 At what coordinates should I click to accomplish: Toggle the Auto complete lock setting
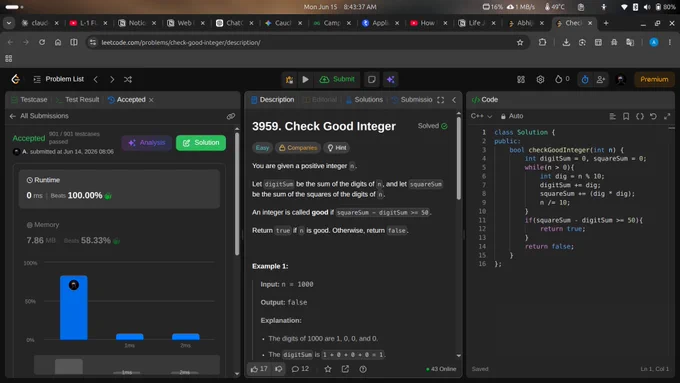[512, 116]
